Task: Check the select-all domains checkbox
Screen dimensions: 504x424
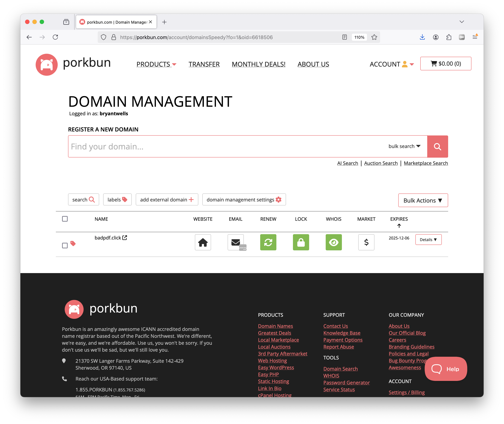Action: (65, 219)
